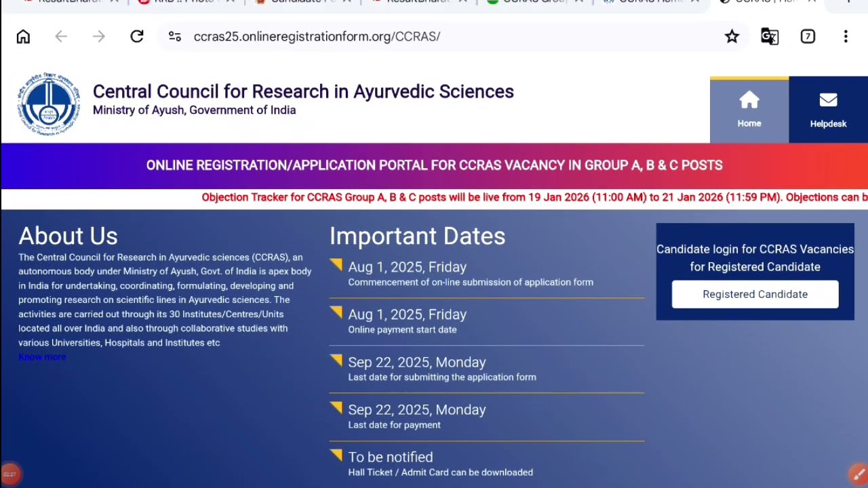Click the Candidate login for CCRAS Vacancies text
This screenshot has width=868, height=488.
coord(755,258)
